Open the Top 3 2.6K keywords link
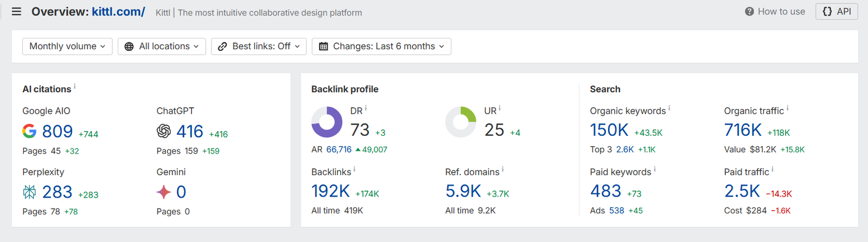Image resolution: width=868 pixels, height=242 pixels. pos(625,149)
